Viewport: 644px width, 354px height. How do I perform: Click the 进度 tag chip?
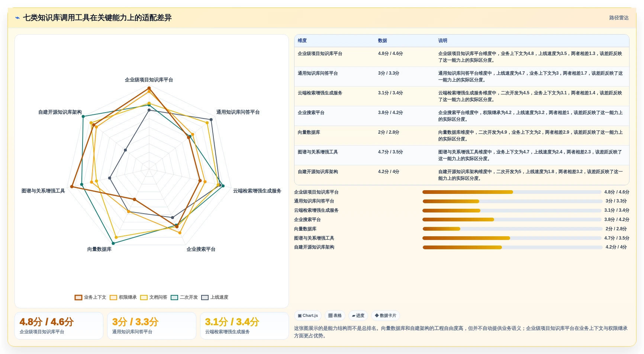click(x=358, y=316)
